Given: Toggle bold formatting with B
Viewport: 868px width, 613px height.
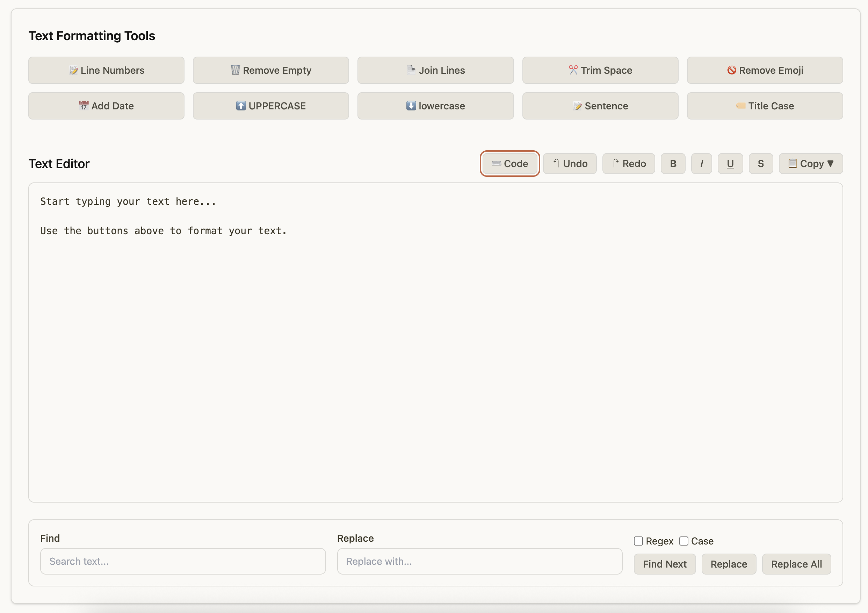Looking at the screenshot, I should click(x=673, y=164).
